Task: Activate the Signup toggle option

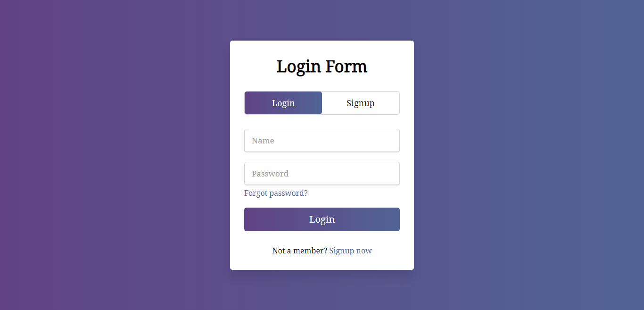Action: tap(360, 102)
